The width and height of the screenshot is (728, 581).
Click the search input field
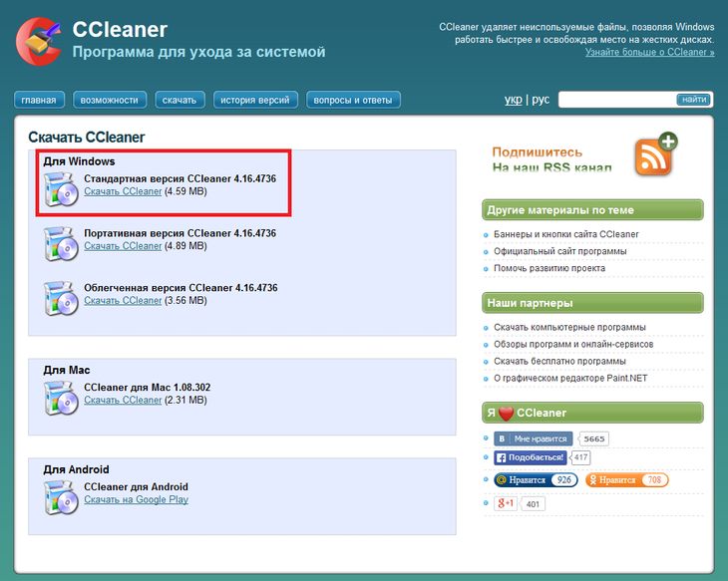click(x=616, y=100)
